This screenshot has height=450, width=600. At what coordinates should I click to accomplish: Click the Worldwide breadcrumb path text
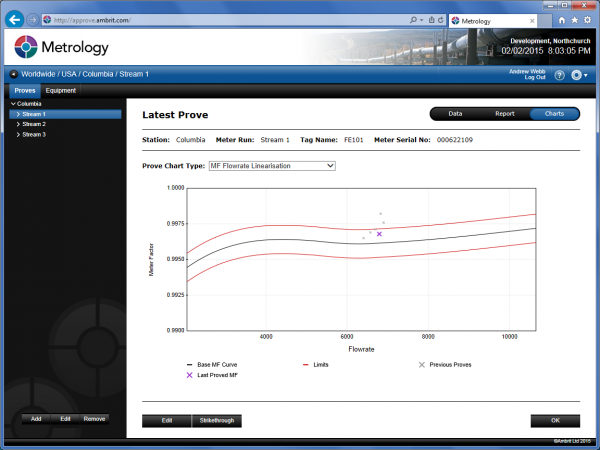click(38, 74)
